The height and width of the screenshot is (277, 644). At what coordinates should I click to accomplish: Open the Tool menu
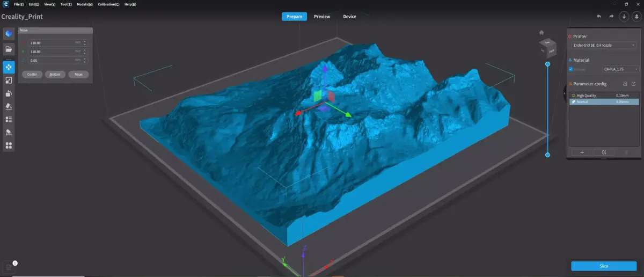tap(65, 4)
